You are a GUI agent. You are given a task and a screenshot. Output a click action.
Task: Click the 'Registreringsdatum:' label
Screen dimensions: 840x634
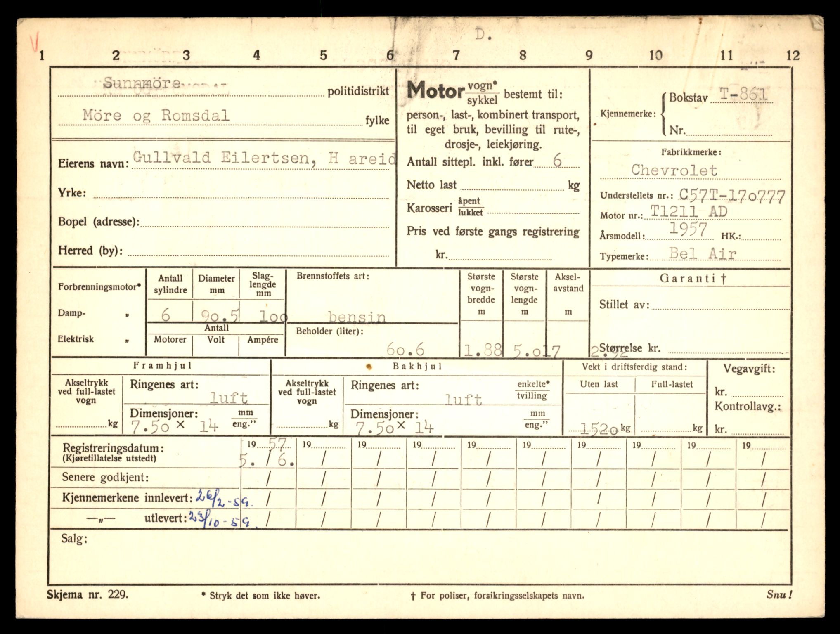pyautogui.click(x=113, y=448)
